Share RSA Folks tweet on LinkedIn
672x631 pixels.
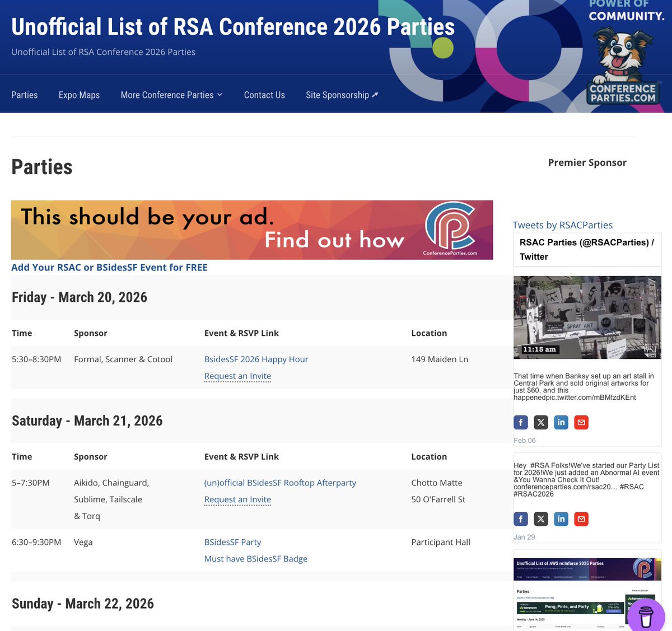click(x=561, y=519)
